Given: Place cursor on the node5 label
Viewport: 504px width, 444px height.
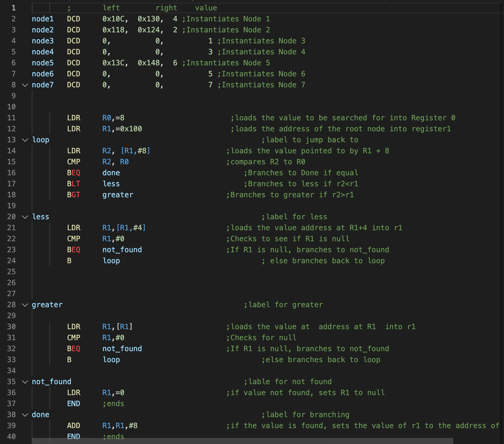Looking at the screenshot, I should point(43,63).
